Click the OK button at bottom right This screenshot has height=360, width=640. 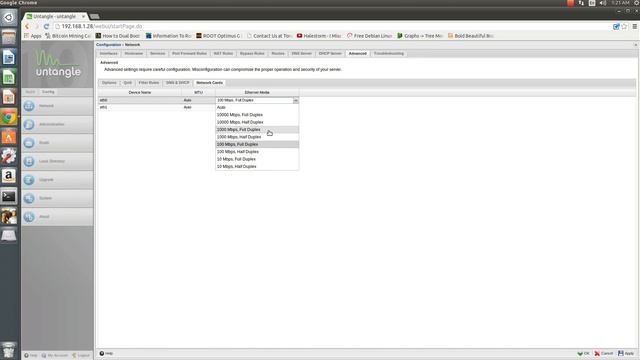[583, 353]
